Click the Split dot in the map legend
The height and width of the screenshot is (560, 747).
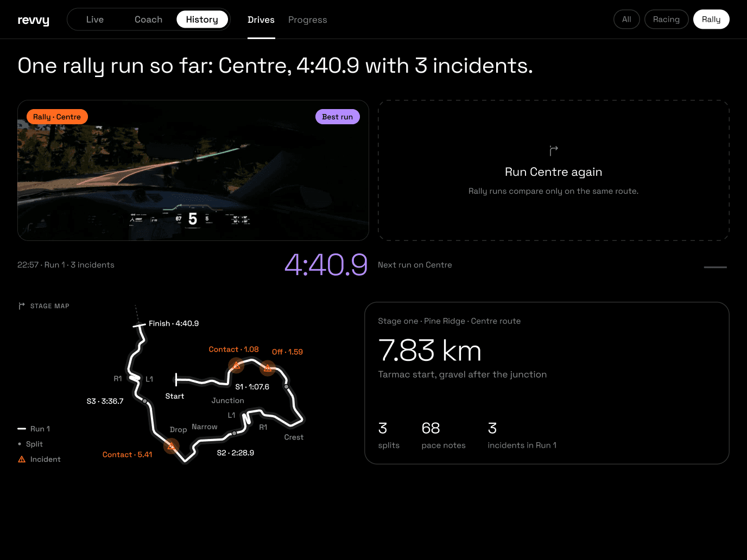[x=20, y=444]
